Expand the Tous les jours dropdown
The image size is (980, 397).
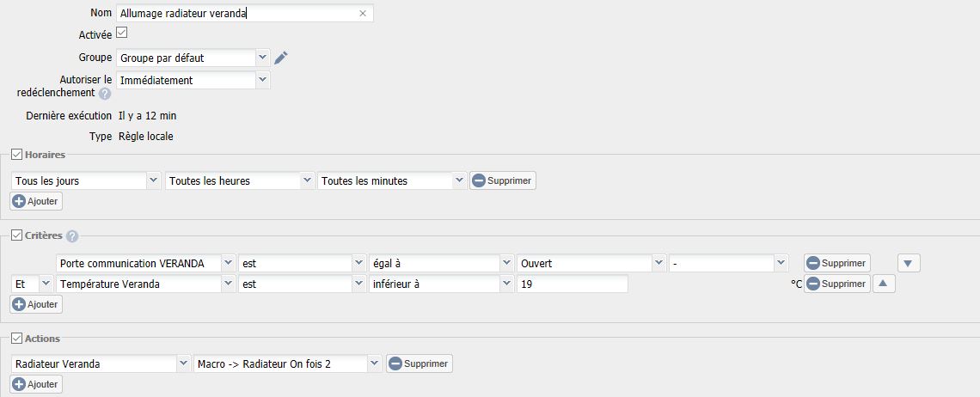154,180
